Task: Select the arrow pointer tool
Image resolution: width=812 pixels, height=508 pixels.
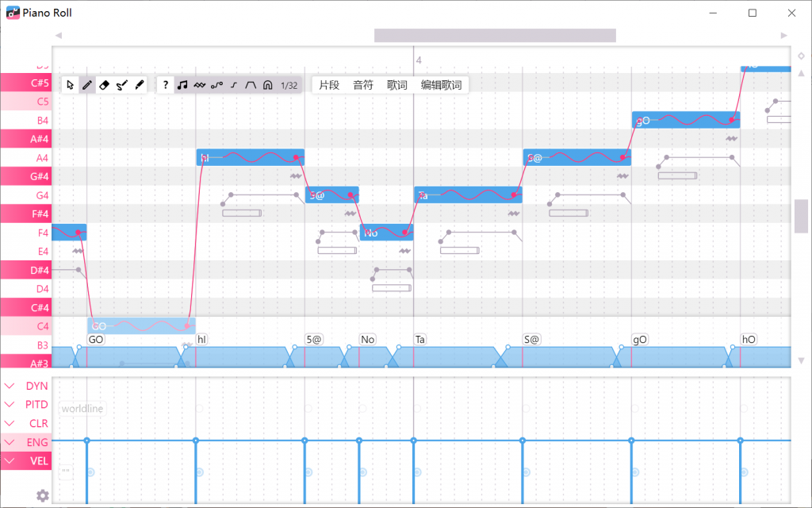Action: coord(71,85)
